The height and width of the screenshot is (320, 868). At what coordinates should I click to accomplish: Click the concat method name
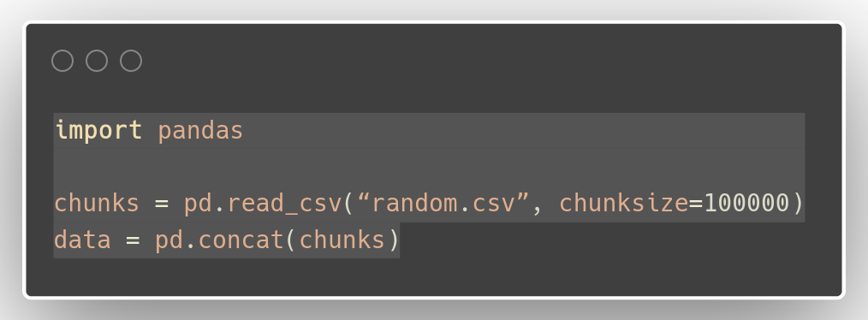tap(241, 240)
